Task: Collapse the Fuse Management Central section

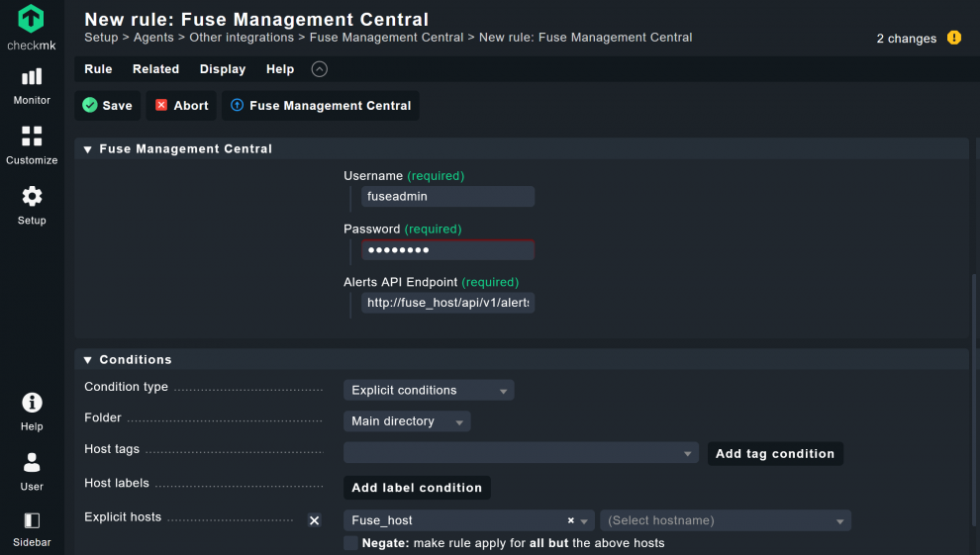Action: [87, 149]
